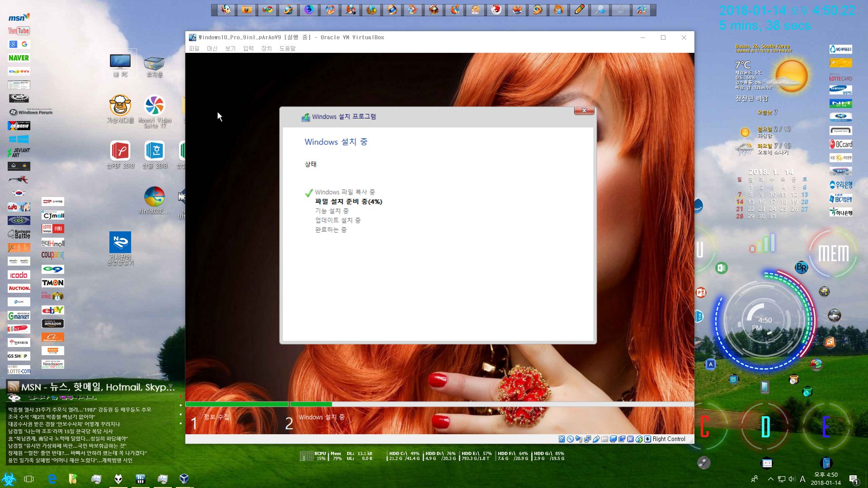Click the msn shortcut in left sidebar
Viewport: 868px width, 488px height.
[x=19, y=17]
